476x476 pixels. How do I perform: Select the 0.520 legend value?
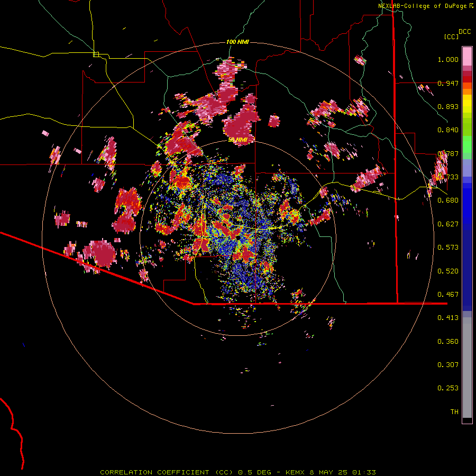coord(448,271)
